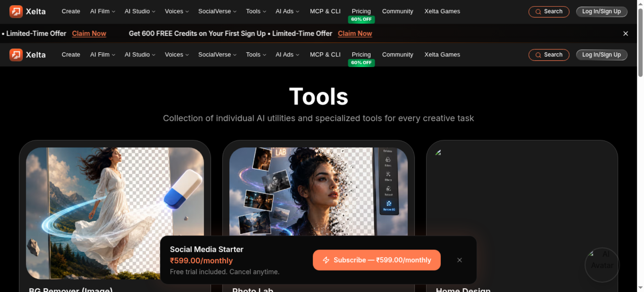
Task: Click the magnifier icon in the top Search button
Action: click(538, 12)
